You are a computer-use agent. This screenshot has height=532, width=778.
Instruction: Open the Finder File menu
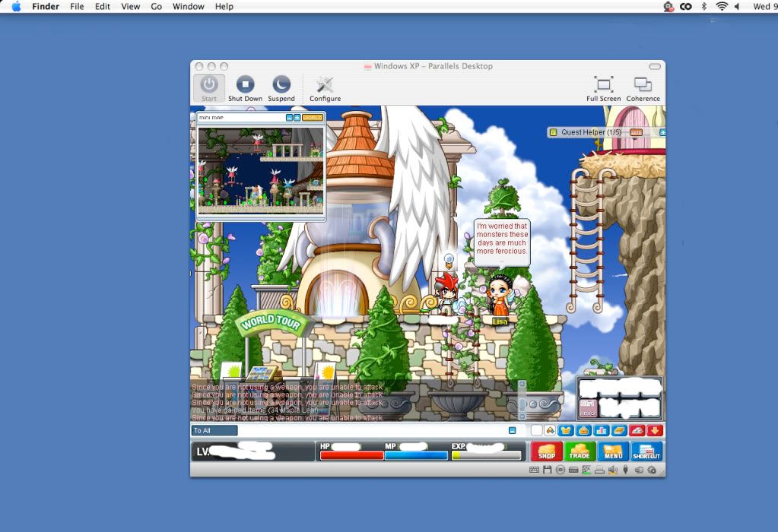coord(77,6)
